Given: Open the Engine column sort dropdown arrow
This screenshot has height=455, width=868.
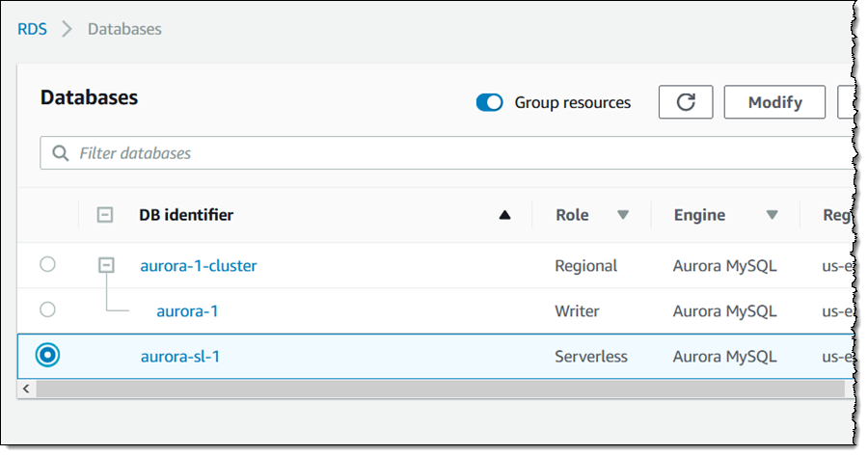Looking at the screenshot, I should (x=772, y=215).
